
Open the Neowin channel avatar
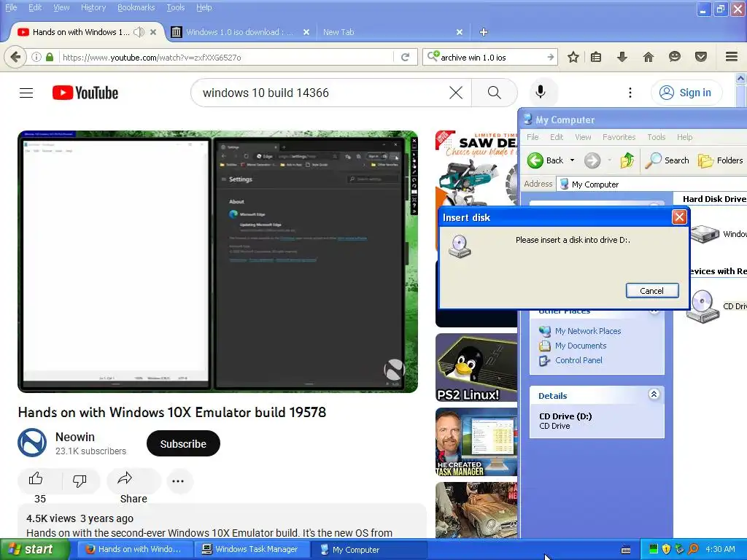click(32, 443)
